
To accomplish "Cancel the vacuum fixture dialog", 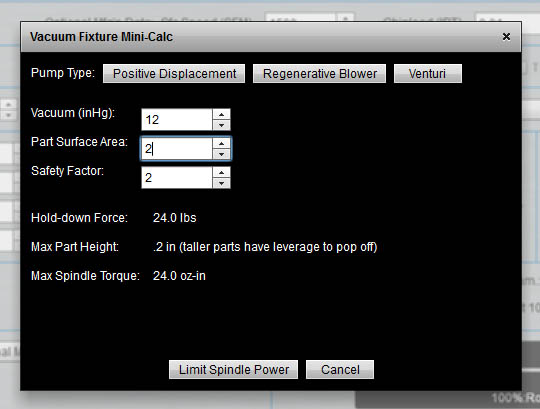I will click(340, 369).
